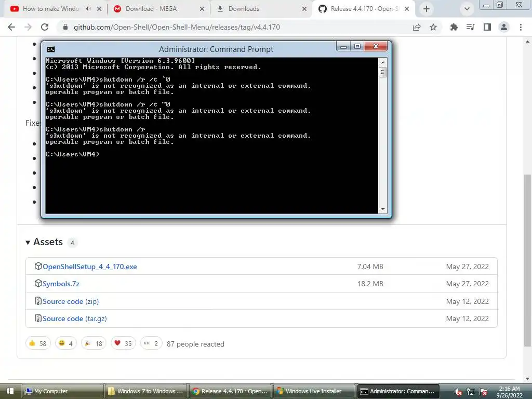The height and width of the screenshot is (399, 532).
Task: Maximize the Command Prompt window
Action: point(357,46)
